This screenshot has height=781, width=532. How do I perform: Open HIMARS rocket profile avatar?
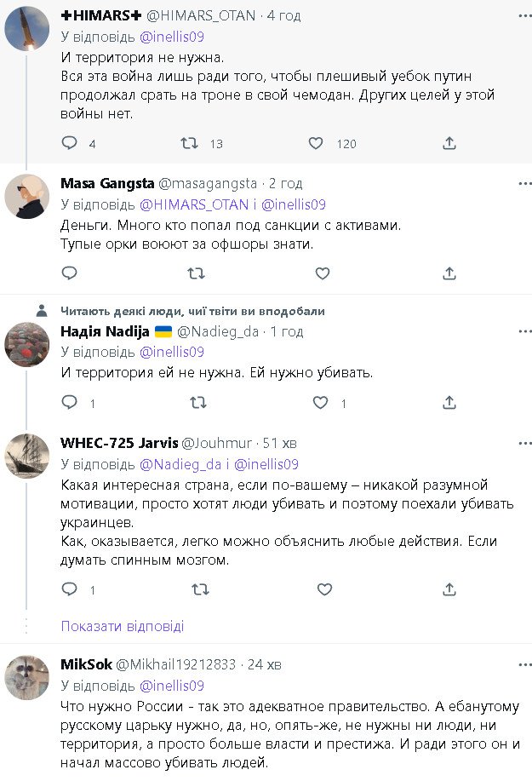27,29
